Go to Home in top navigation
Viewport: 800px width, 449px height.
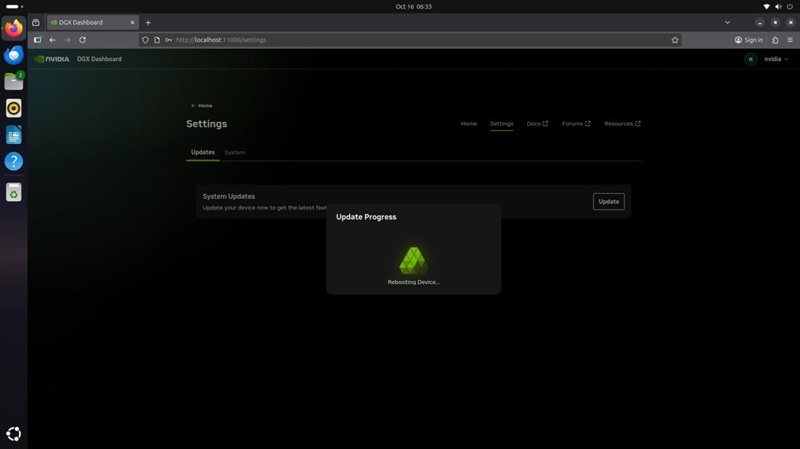pyautogui.click(x=468, y=123)
